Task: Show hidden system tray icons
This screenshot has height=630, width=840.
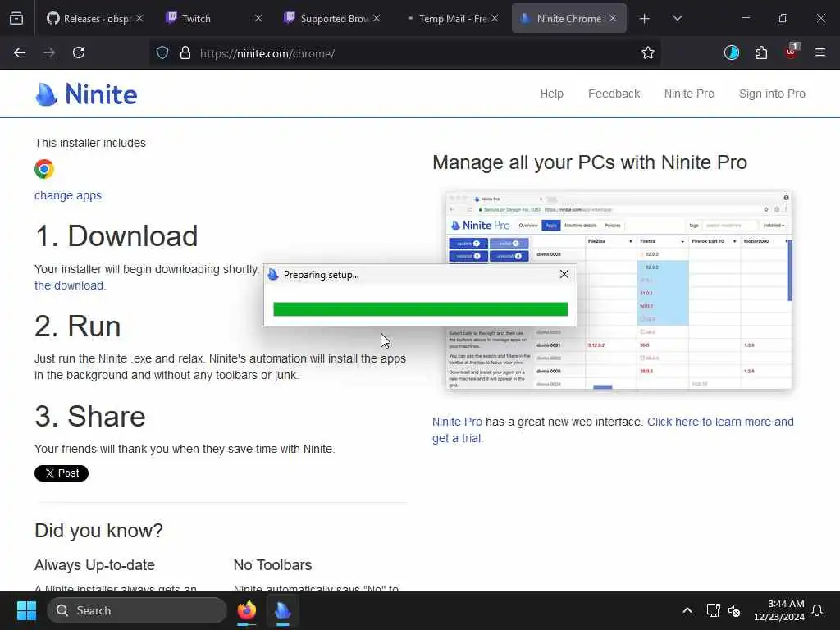Action: click(687, 610)
